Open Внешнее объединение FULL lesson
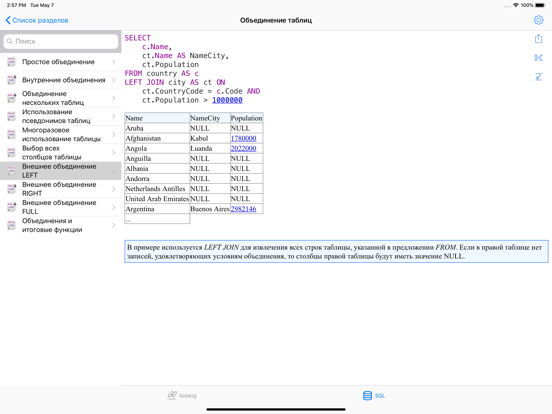552x414 pixels. (x=61, y=207)
